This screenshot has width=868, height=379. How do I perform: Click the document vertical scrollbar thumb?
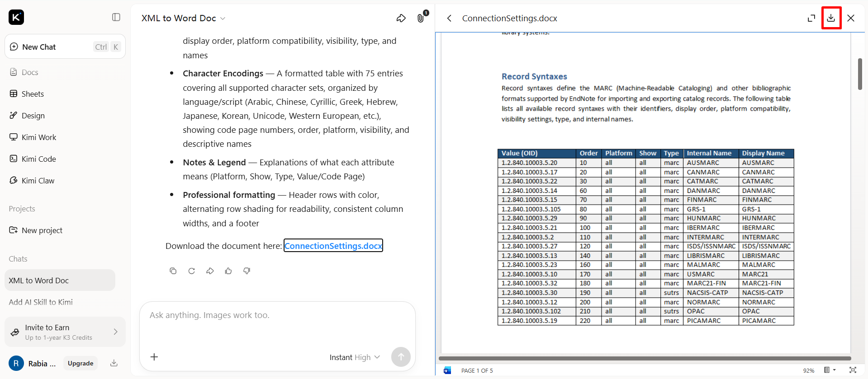point(860,74)
